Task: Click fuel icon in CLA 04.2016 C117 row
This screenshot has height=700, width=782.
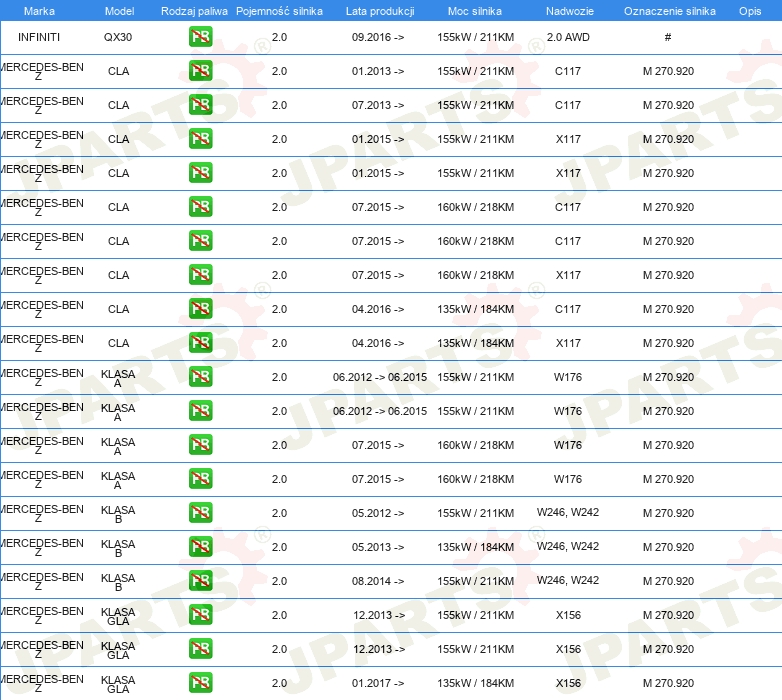Action: pyautogui.click(x=200, y=309)
